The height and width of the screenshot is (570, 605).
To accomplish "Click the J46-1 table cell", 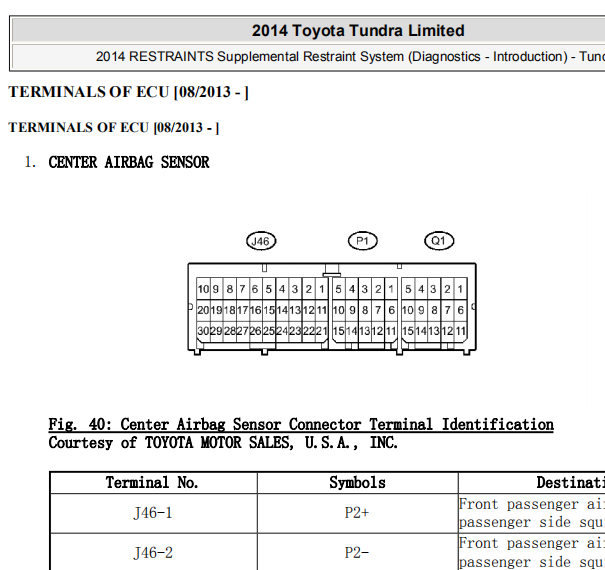I will click(x=153, y=513).
